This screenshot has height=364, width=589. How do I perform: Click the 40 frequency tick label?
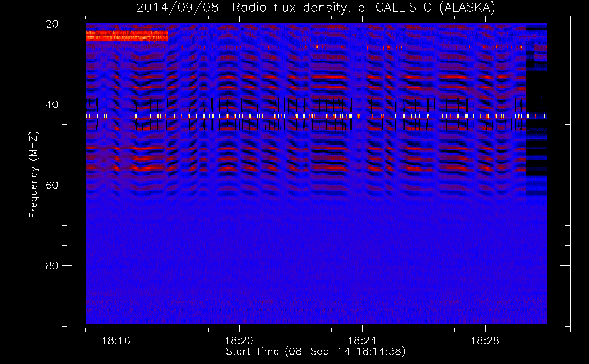coord(52,105)
